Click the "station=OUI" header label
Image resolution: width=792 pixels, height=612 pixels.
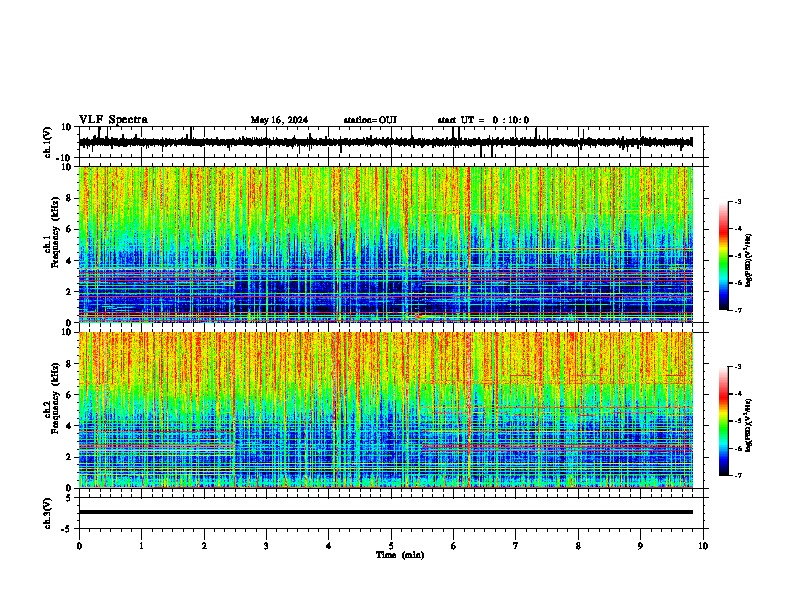tap(370, 120)
